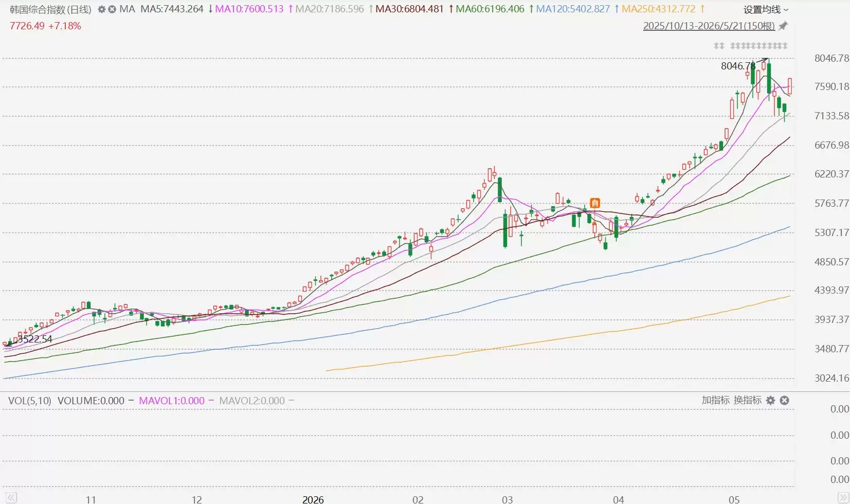The image size is (850, 504).
Task: Click the 8046.78 high price annotation
Action: tap(738, 66)
